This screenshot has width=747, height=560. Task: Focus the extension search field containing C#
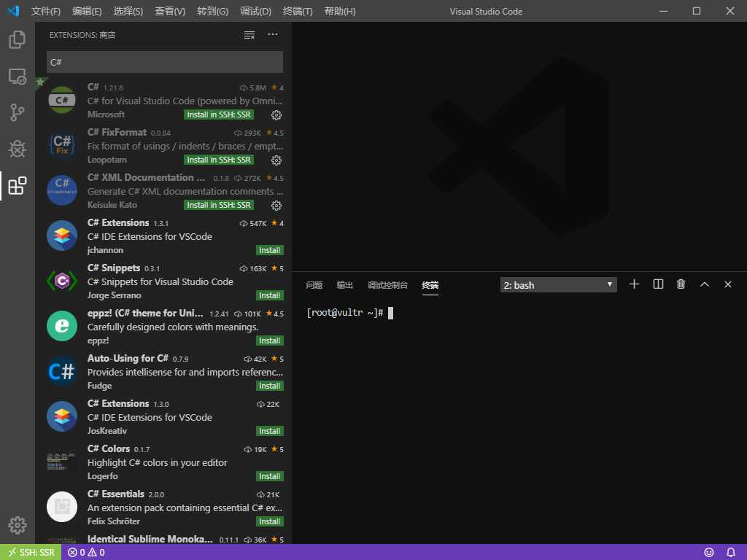(x=165, y=62)
